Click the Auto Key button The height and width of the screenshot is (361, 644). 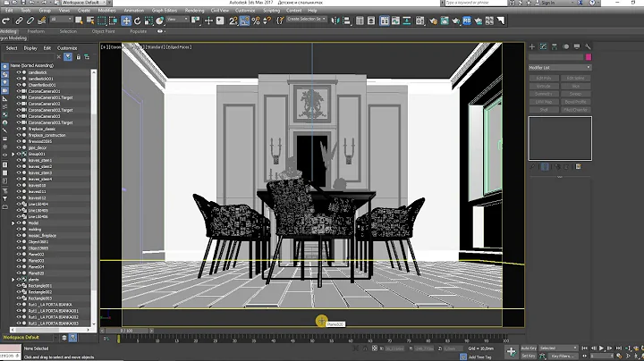[x=529, y=348]
